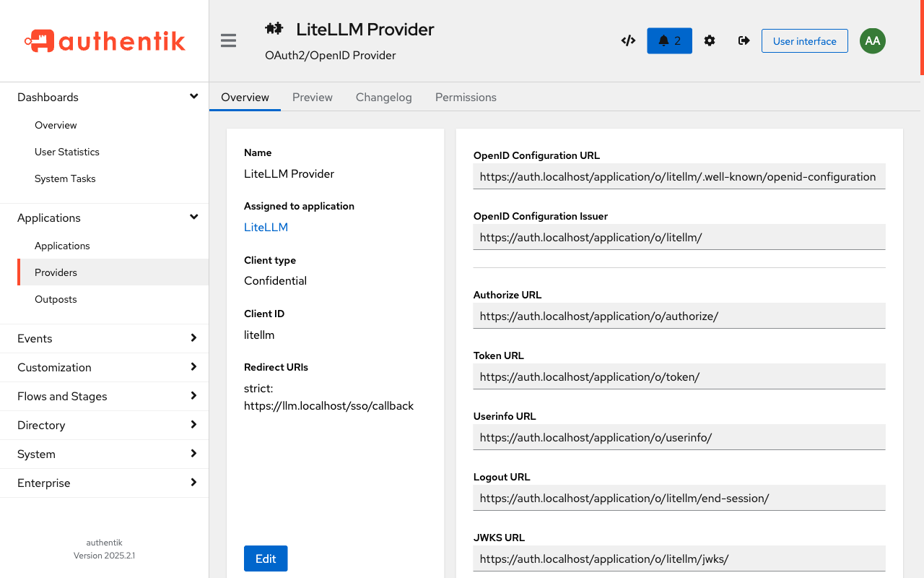Expand the Enterprise section

pos(105,483)
